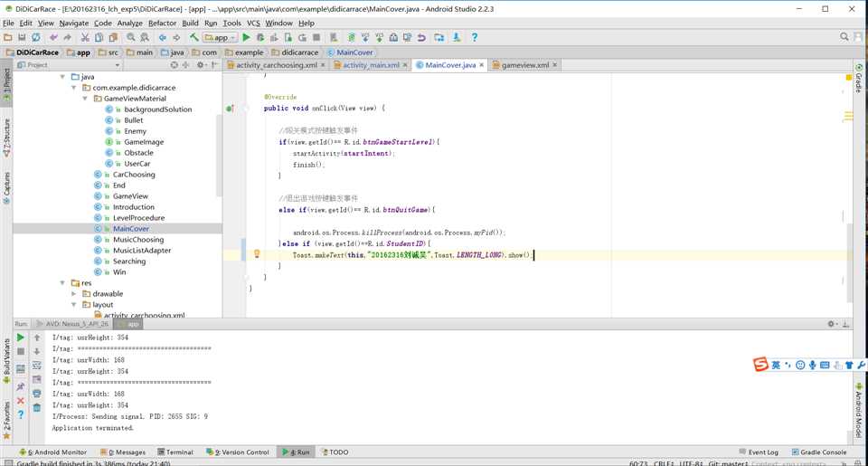
Task: Select MusicListAdapter class in tree
Action: pos(142,251)
